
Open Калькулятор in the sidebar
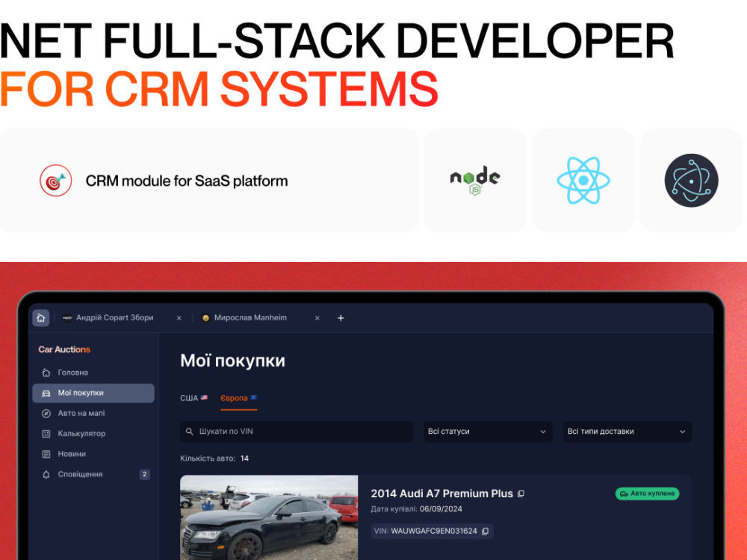pyautogui.click(x=93, y=434)
